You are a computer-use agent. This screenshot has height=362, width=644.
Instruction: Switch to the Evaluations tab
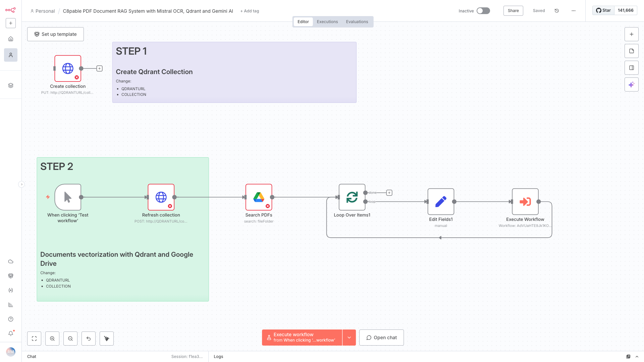pos(357,22)
